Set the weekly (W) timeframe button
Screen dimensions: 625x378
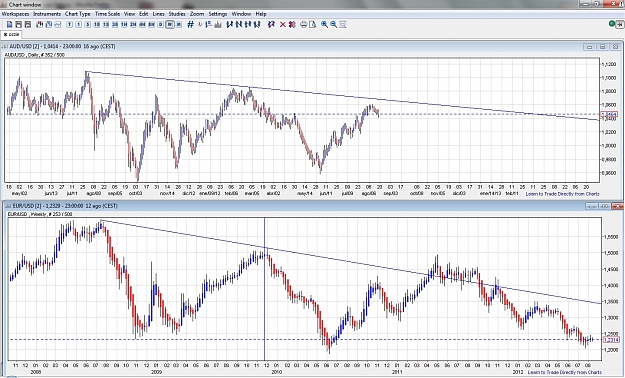(170, 25)
